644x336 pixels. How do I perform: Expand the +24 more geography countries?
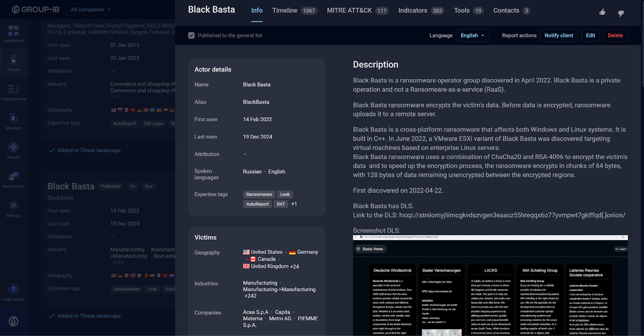coord(295,267)
